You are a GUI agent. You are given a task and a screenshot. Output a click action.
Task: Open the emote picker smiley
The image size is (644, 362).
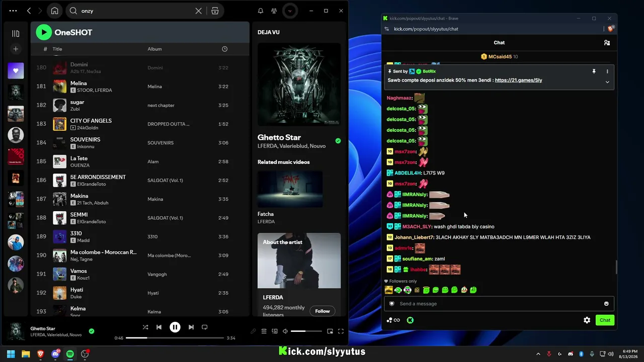pos(606,304)
